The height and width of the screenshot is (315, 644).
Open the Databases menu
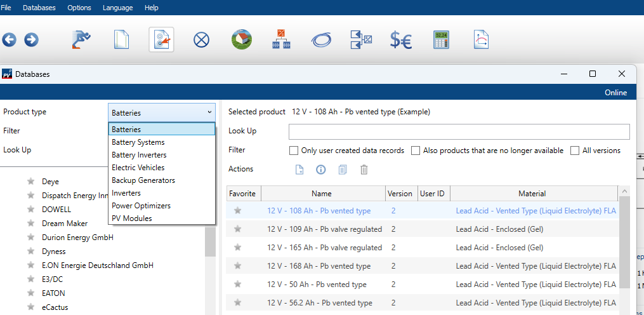coord(39,8)
